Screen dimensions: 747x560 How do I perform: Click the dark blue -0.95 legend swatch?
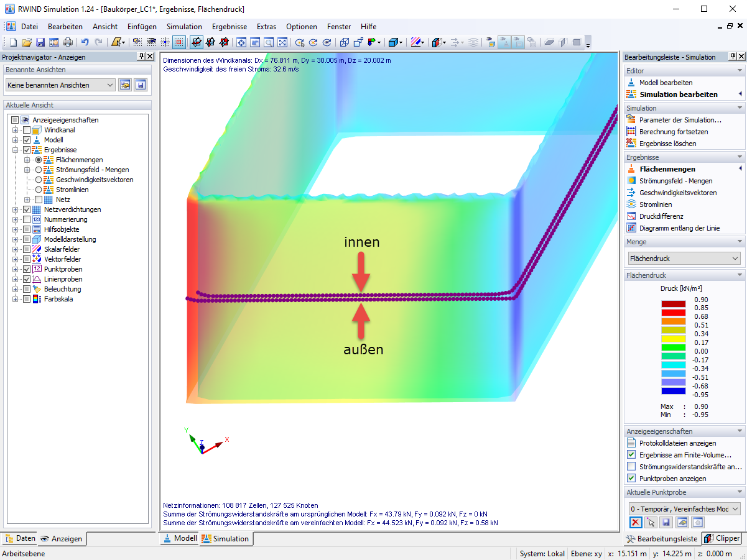click(x=673, y=391)
